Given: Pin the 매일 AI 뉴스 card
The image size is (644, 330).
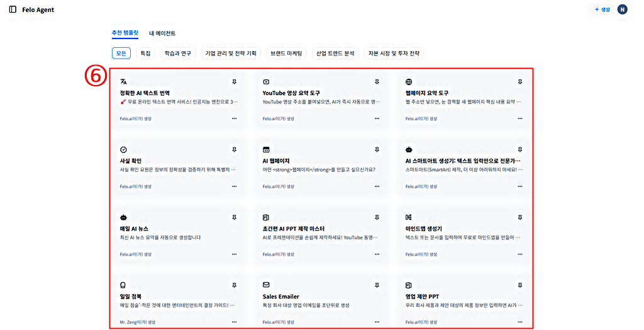Looking at the screenshot, I should coord(234,217).
